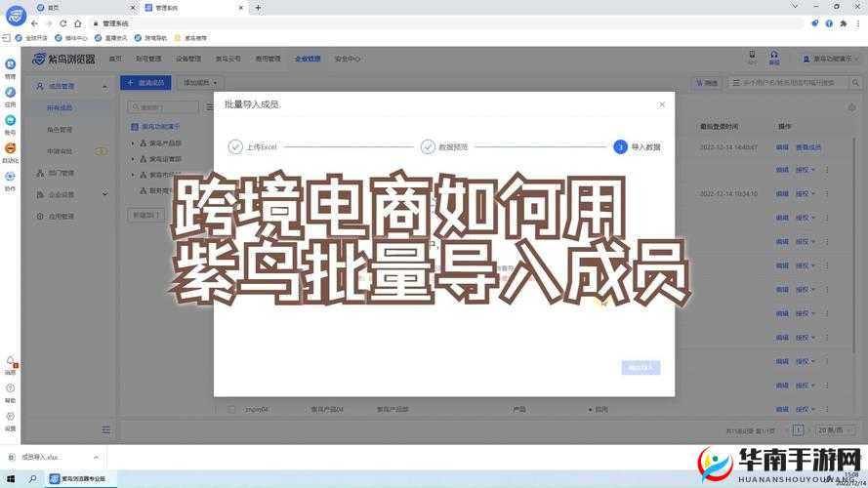Click the list icon beside department search
The height and width of the screenshot is (488, 868).
209,106
